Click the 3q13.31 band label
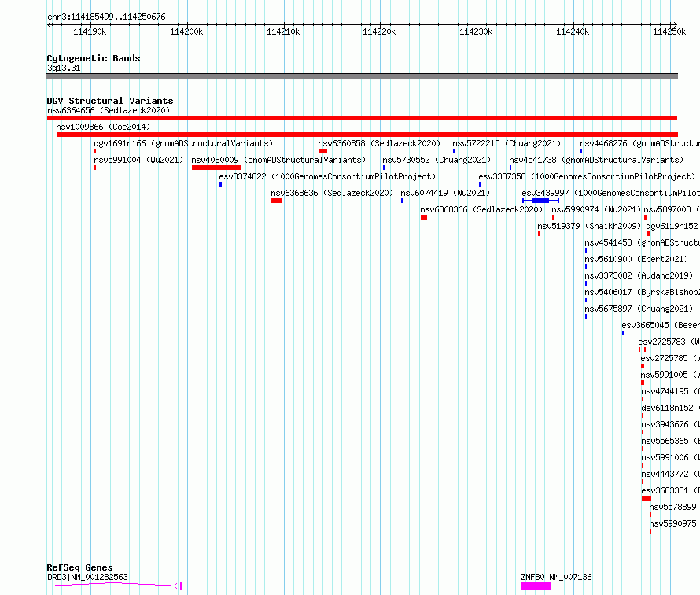Screen dimensions: 700x595 64,68
